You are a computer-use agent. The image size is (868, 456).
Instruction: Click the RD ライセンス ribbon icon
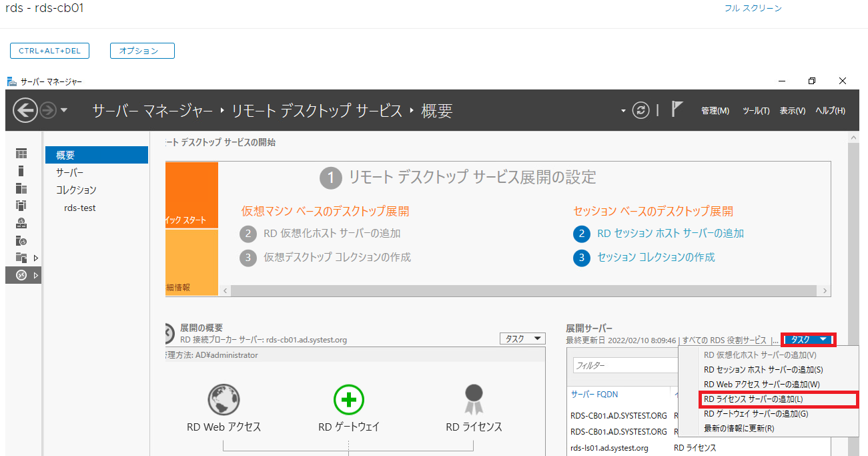tap(474, 399)
